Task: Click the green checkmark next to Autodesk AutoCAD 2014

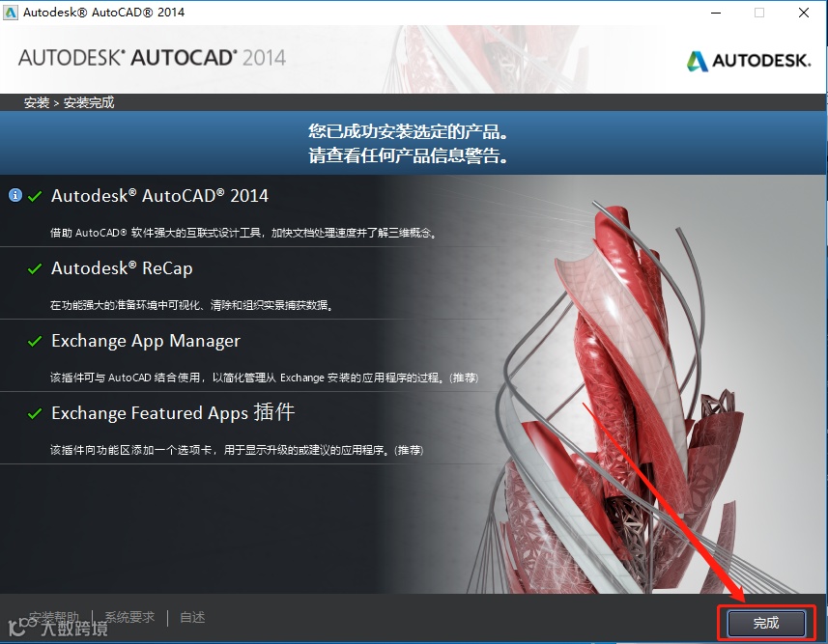Action: coord(35,196)
